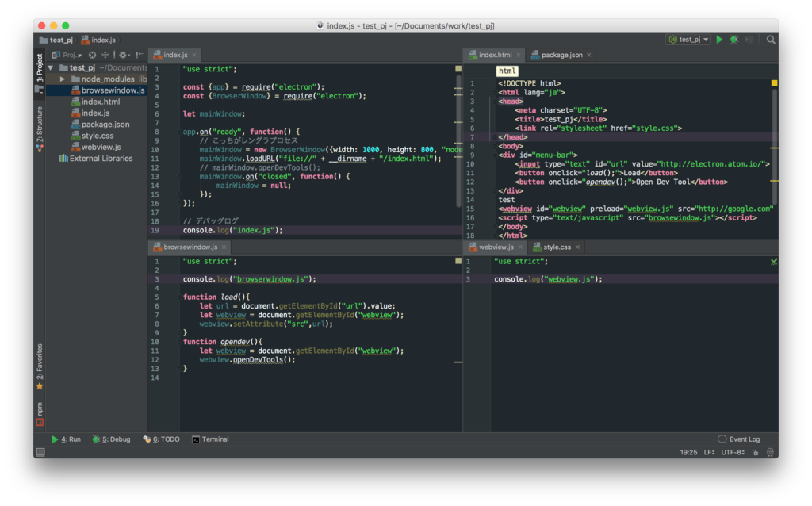Click test_pj in the navigation breadcrumb
812x506 pixels.
pyautogui.click(x=56, y=40)
